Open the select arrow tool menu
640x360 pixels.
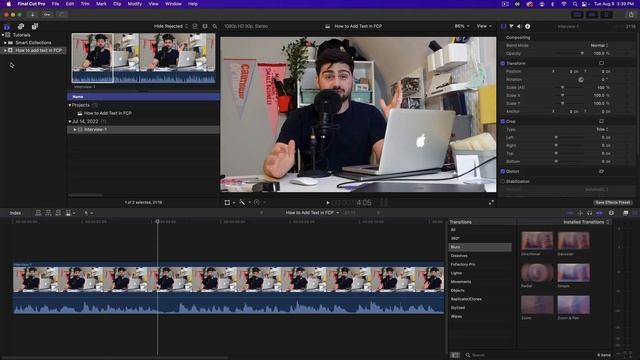coord(88,213)
